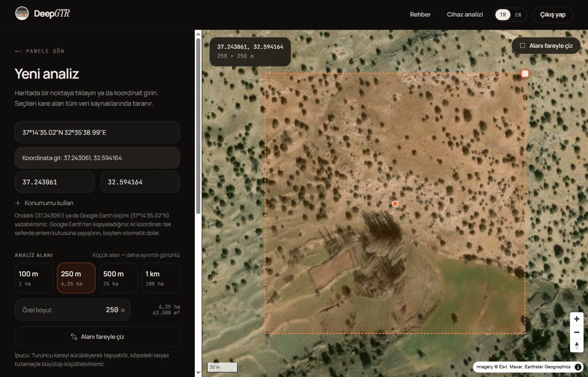The width and height of the screenshot is (588, 377).
Task: Click the DeepGTR brand name text
Action: pos(52,14)
